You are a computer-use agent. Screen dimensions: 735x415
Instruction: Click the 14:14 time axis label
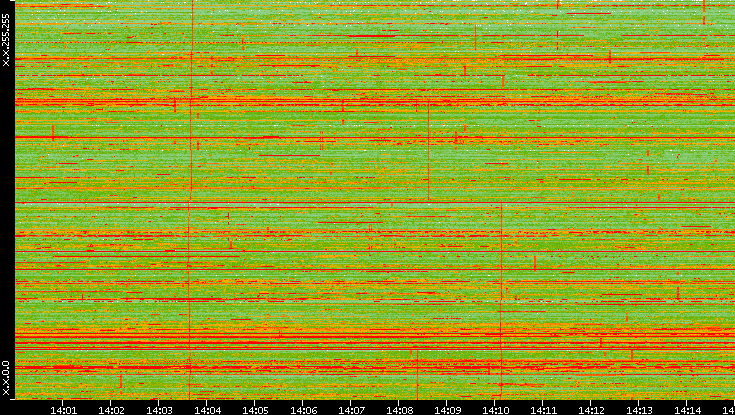pyautogui.click(x=688, y=410)
